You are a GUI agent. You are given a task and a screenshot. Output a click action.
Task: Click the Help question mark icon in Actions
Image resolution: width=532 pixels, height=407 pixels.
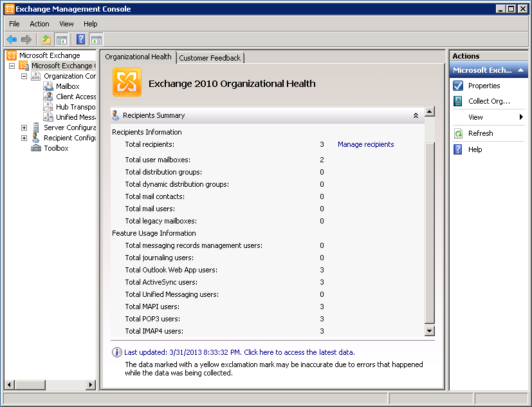pos(458,149)
